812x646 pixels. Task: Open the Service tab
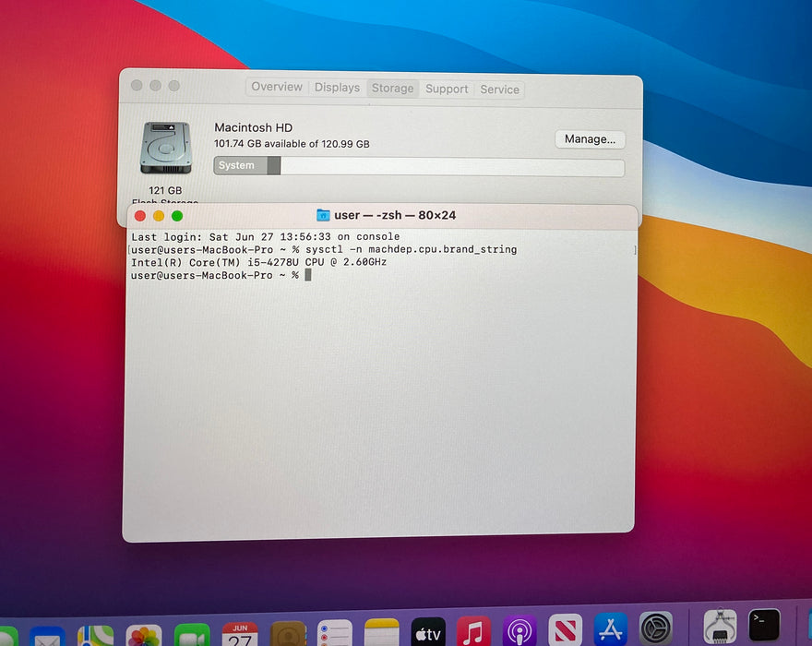[x=499, y=90]
